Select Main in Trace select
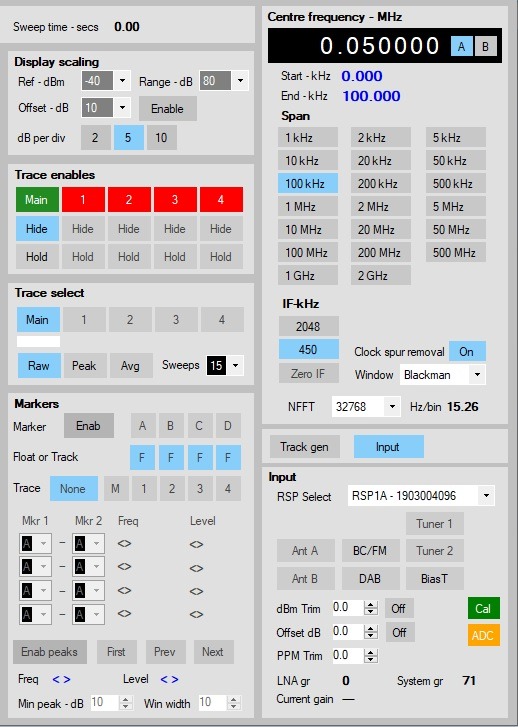 [38, 319]
